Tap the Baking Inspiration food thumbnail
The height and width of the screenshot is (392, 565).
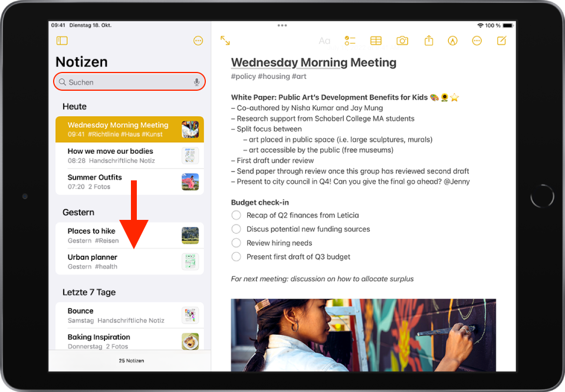(x=190, y=341)
